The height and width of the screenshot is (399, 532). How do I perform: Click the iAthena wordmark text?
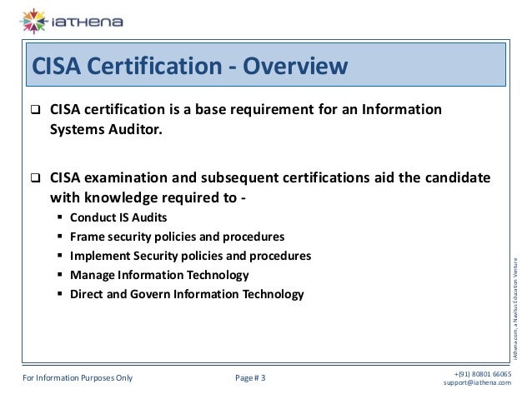[87, 22]
